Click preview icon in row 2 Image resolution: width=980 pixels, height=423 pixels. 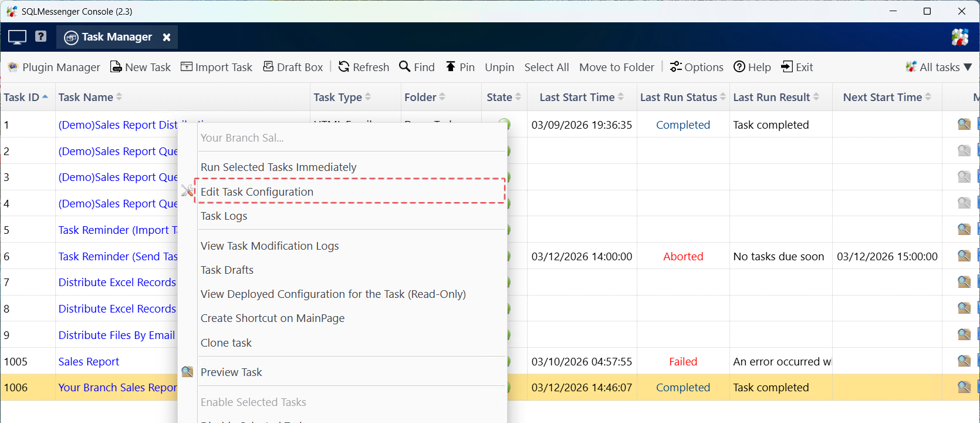[x=964, y=150]
